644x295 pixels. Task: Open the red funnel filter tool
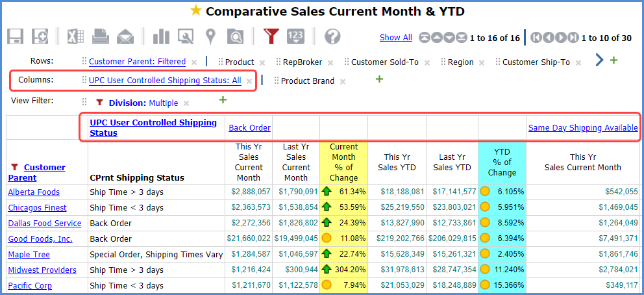271,36
